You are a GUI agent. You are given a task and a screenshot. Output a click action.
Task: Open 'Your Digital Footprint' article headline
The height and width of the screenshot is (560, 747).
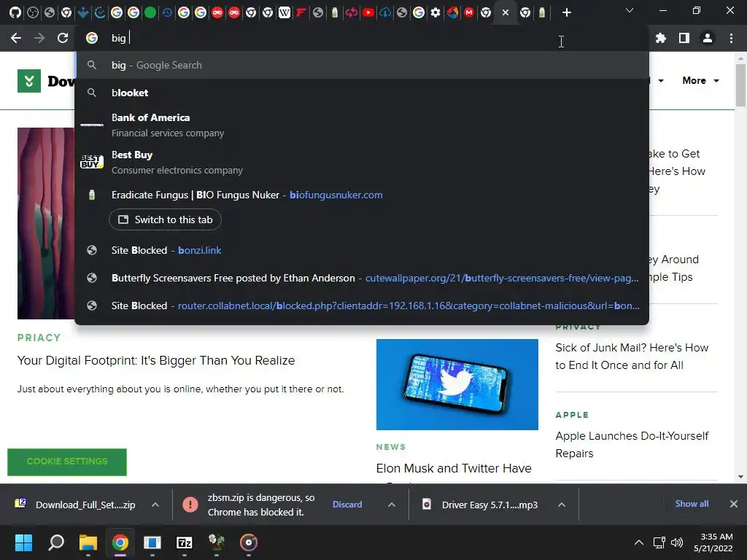click(x=156, y=360)
